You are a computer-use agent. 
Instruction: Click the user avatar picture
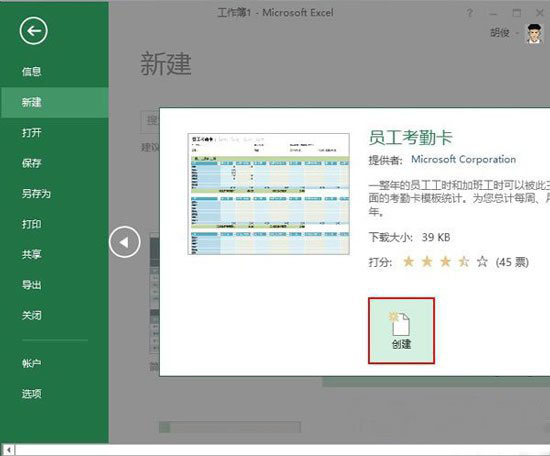coord(534,33)
